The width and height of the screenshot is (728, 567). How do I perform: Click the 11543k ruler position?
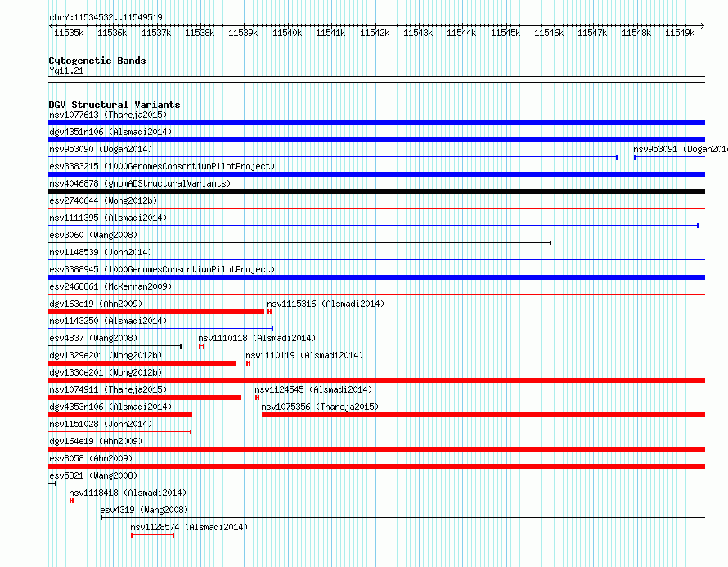[x=418, y=33]
